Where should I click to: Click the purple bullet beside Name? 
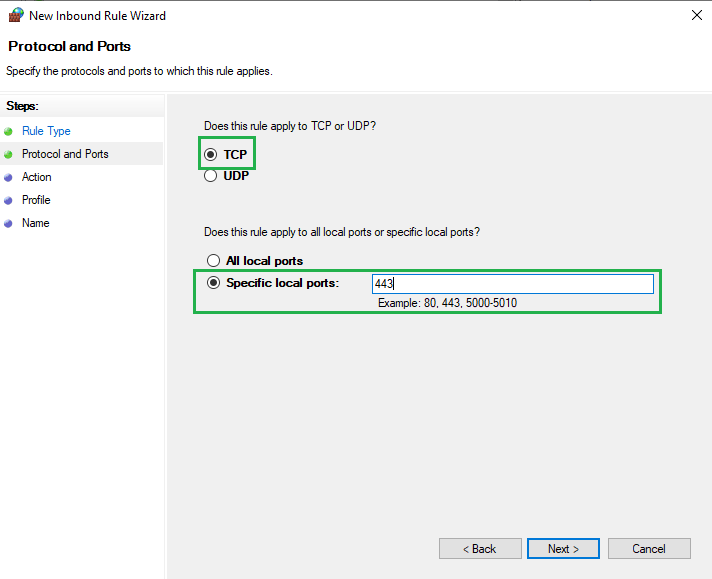coord(8,223)
